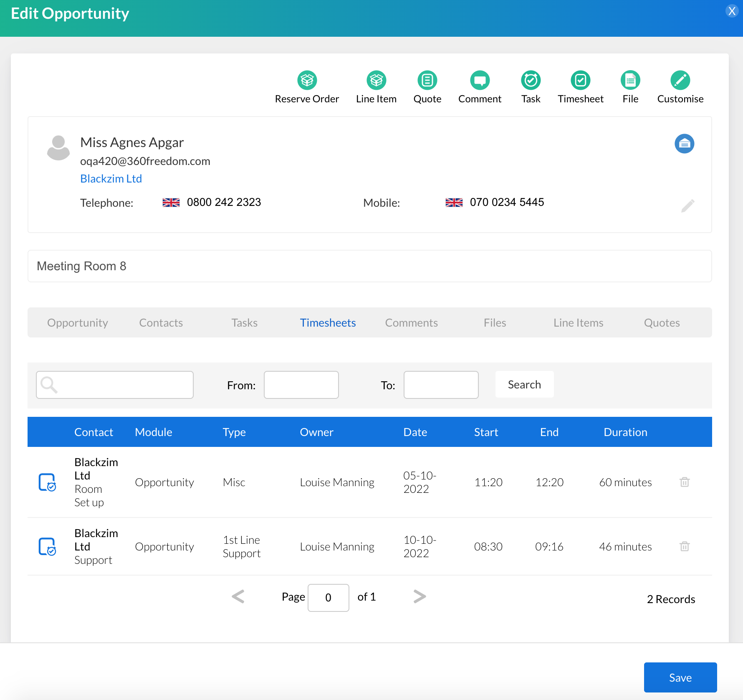Switch to the Line Items tab
The height and width of the screenshot is (700, 743).
coord(578,323)
